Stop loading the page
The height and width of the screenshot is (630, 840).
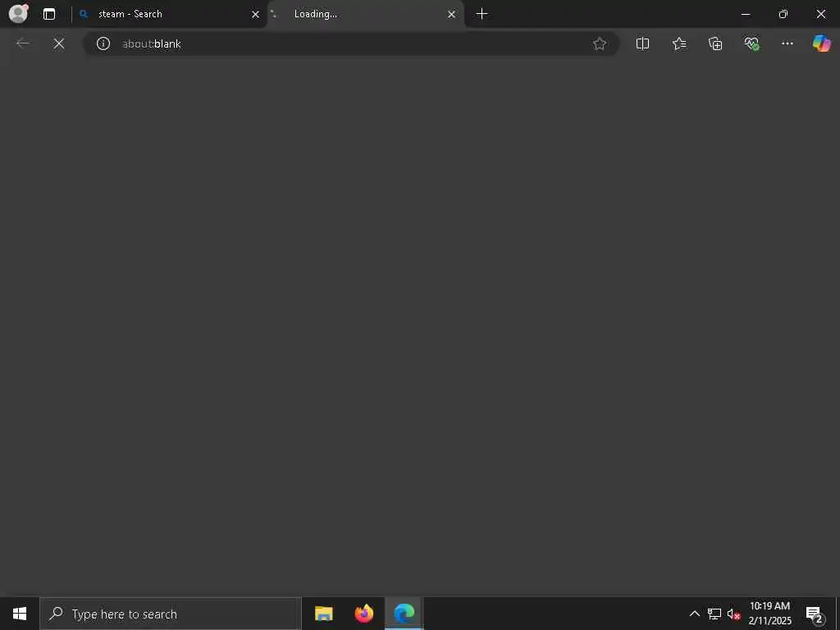[x=59, y=43]
